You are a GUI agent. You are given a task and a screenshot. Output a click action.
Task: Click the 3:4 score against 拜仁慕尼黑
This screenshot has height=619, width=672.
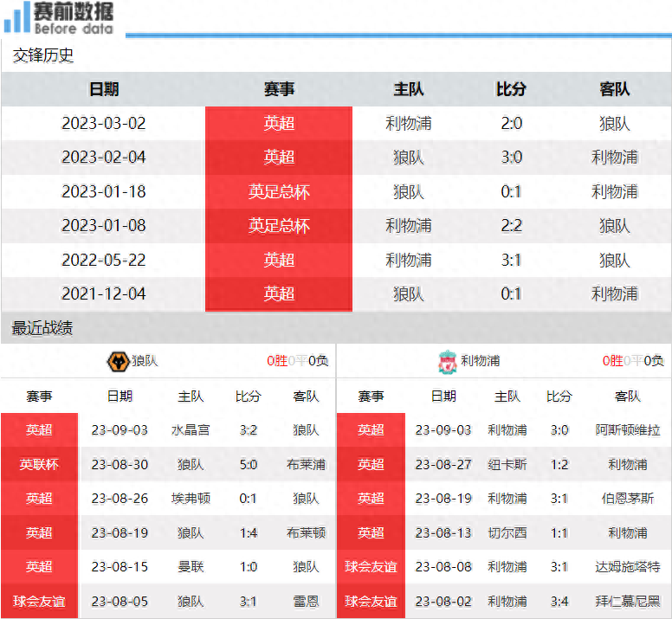coord(559,602)
